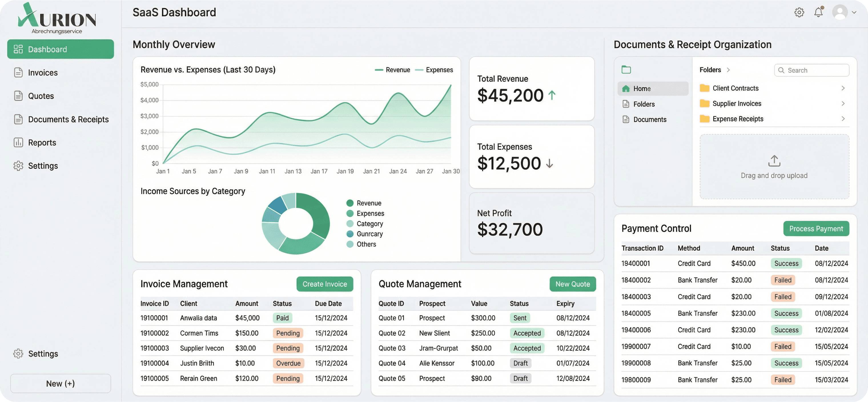Open the Settings gear in the top bar
Viewport: 868px width, 402px height.
799,12
